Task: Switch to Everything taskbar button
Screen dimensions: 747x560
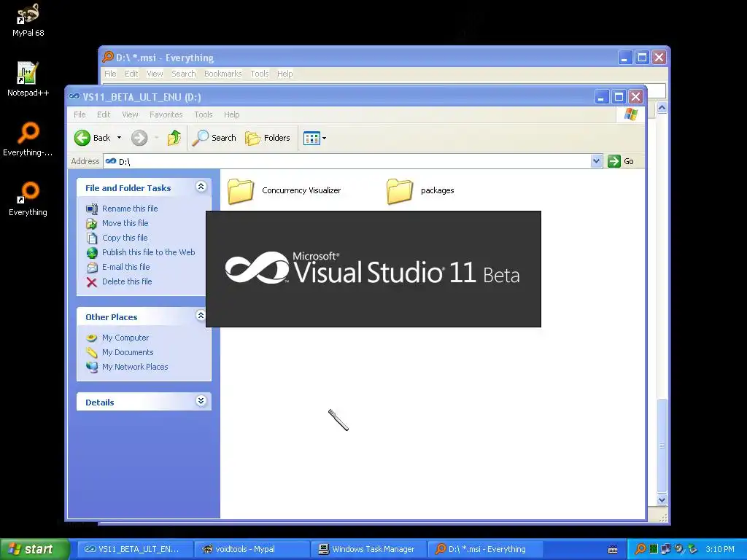Action: pos(484,549)
